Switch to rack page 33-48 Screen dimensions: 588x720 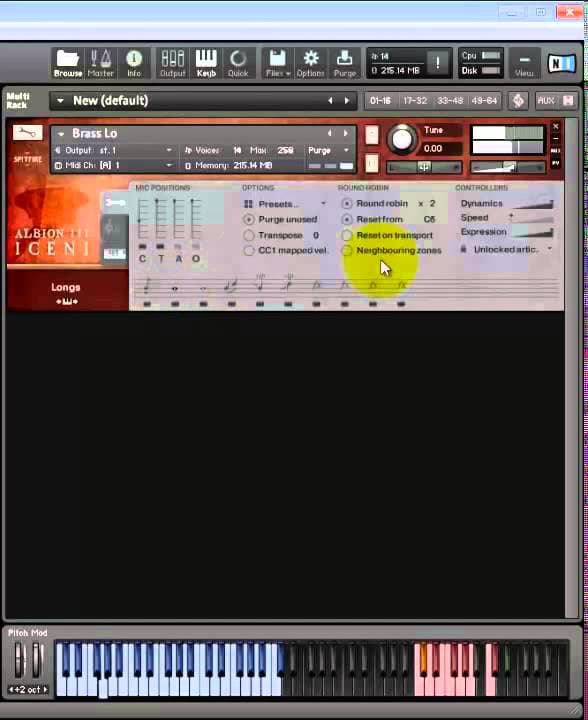coord(450,101)
